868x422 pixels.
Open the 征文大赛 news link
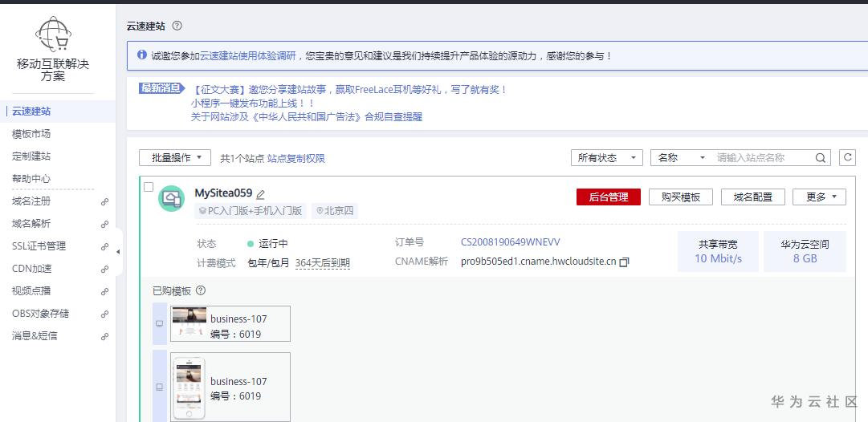click(x=348, y=90)
